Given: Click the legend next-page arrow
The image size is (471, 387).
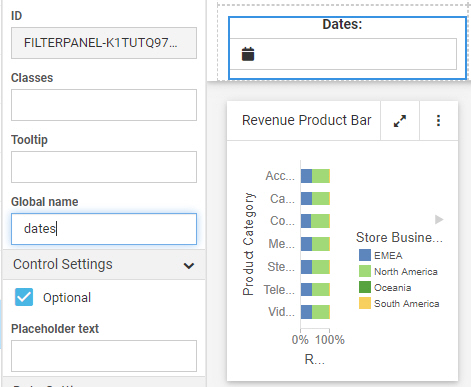Looking at the screenshot, I should (x=439, y=219).
